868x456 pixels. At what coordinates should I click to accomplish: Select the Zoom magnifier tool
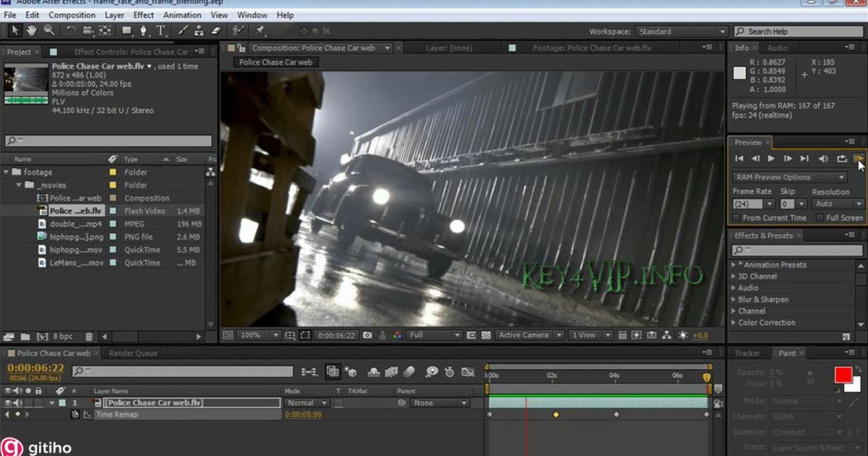pos(49,30)
